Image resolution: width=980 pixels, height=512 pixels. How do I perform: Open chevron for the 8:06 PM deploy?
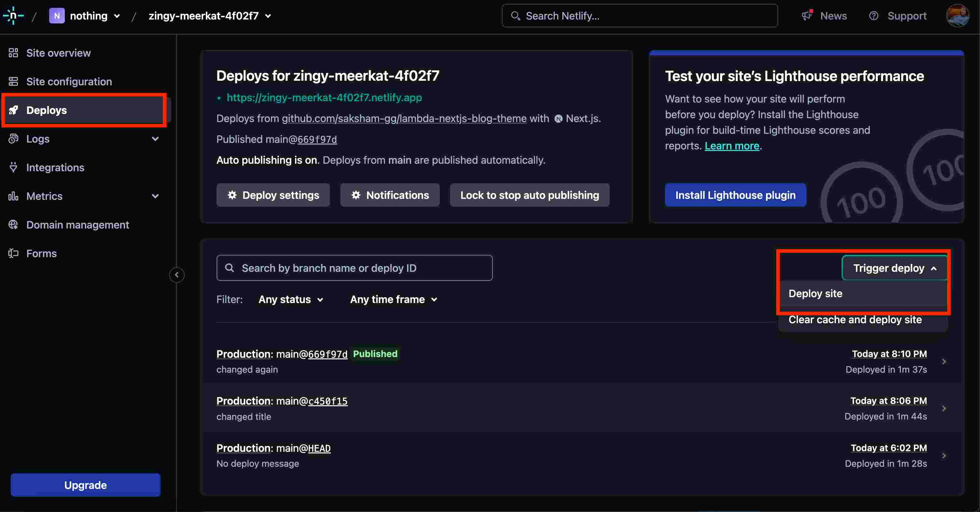(944, 408)
